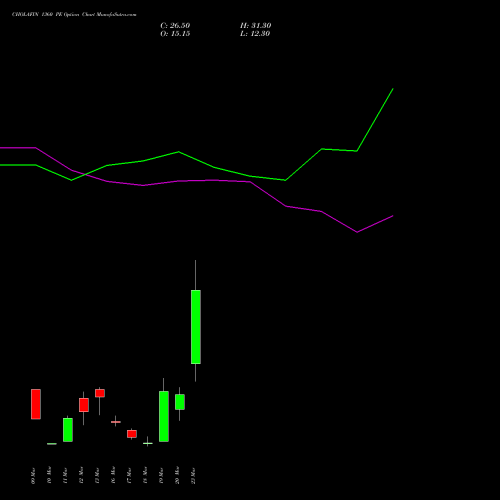Click the red candlestick for 09 Mar

pos(36,404)
